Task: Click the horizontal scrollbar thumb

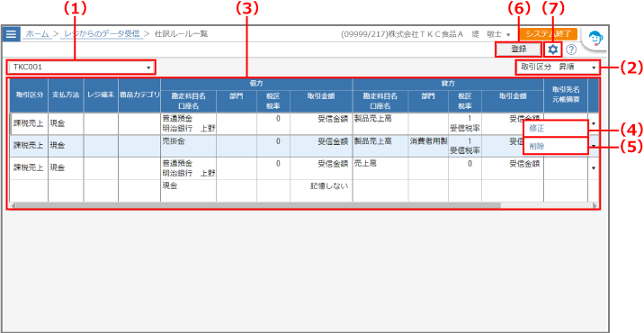Action: pos(258,205)
